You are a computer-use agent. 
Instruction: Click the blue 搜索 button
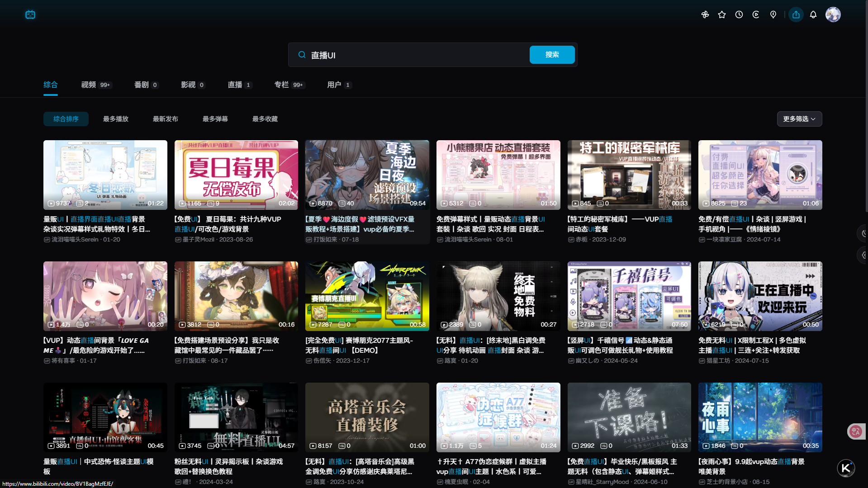[x=552, y=55]
